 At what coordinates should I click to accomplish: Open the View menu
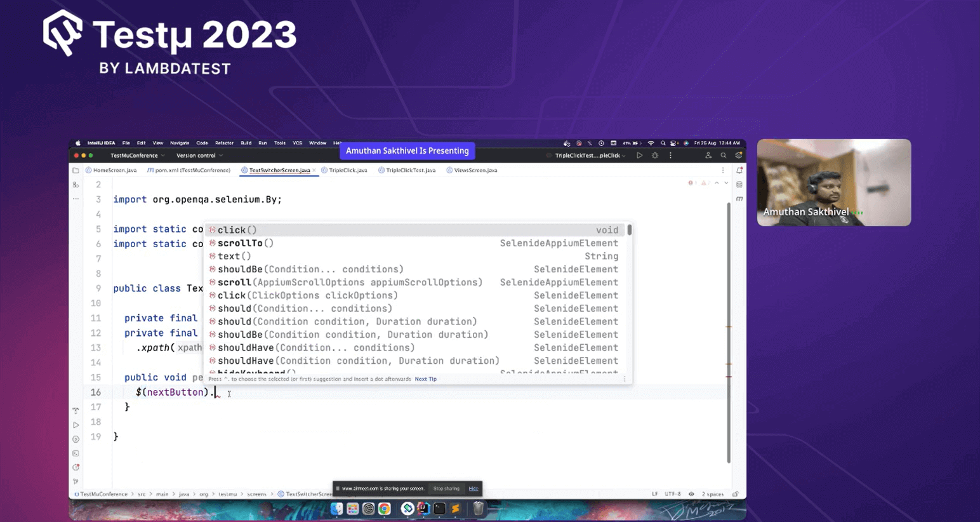157,144
